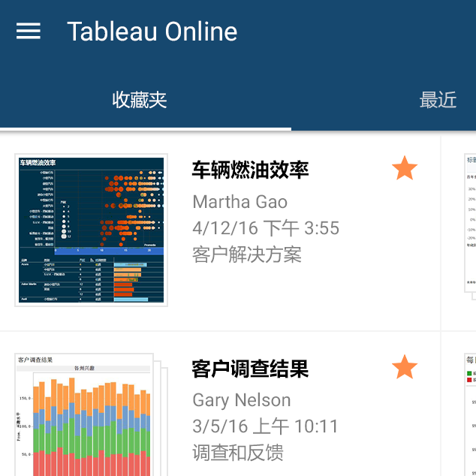Switch to the 收藏夹 tab
Viewport: 476px width, 476px height.
click(140, 100)
